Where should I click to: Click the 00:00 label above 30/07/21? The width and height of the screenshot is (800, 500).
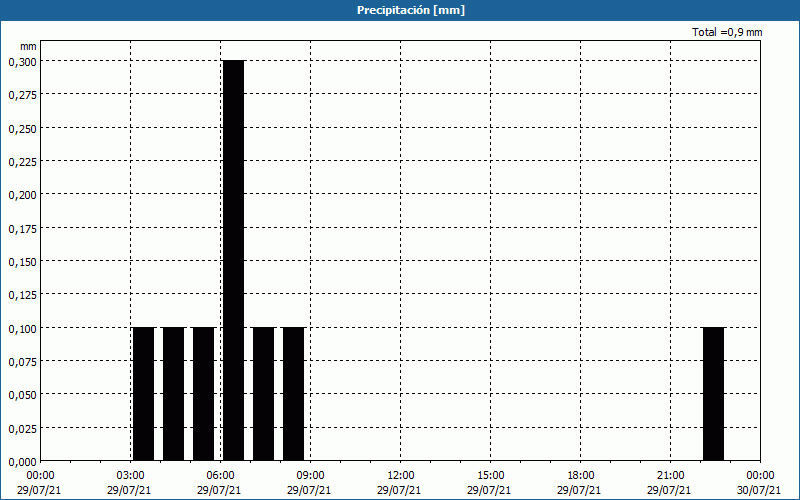tap(760, 476)
